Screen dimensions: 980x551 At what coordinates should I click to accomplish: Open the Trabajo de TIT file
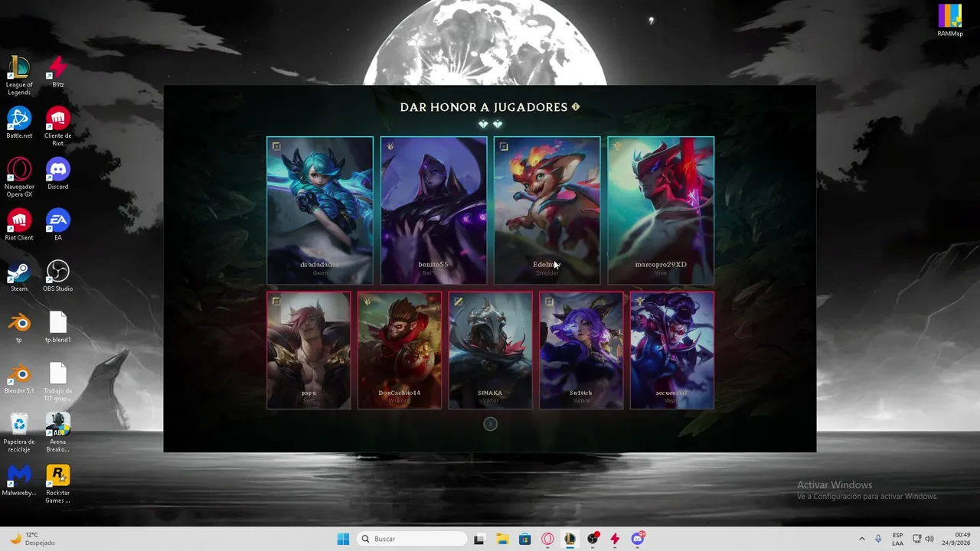coord(58,382)
